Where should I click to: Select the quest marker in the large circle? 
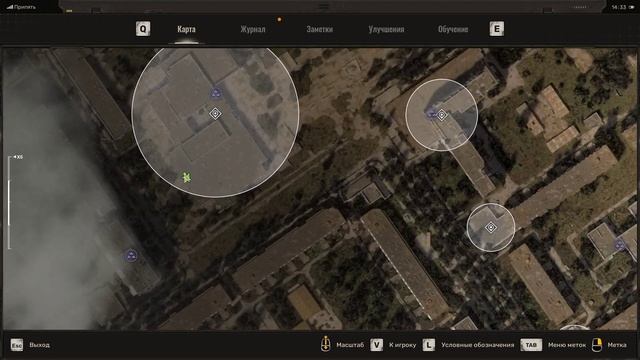click(215, 113)
